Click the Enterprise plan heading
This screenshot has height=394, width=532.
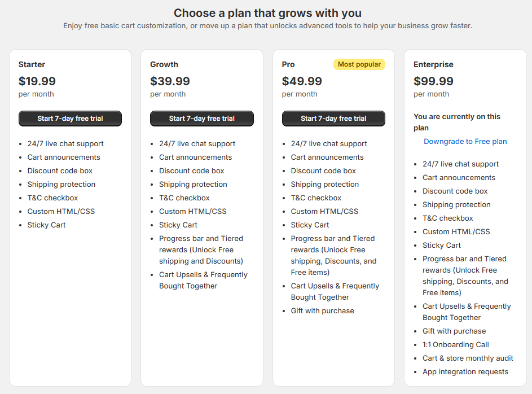pyautogui.click(x=433, y=64)
